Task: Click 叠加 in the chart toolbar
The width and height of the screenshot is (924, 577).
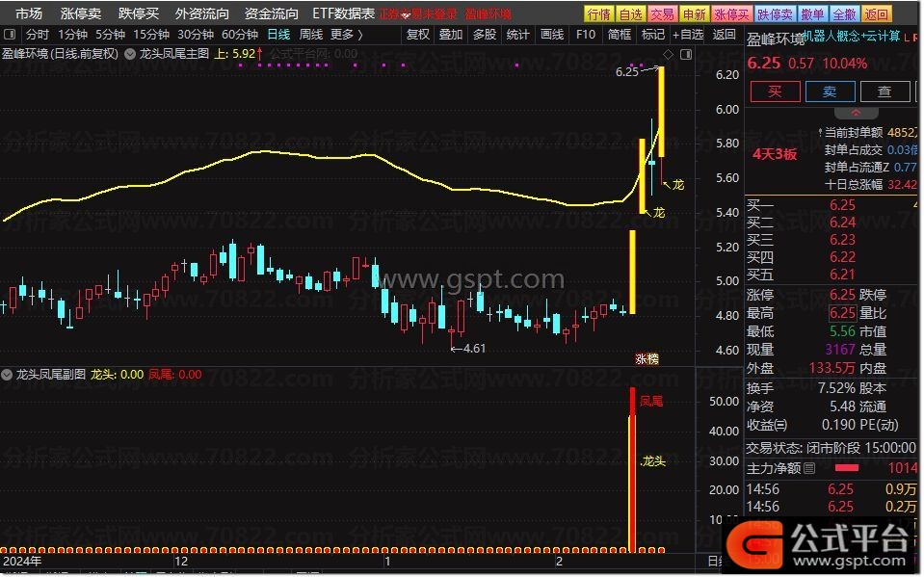Action: click(x=451, y=34)
